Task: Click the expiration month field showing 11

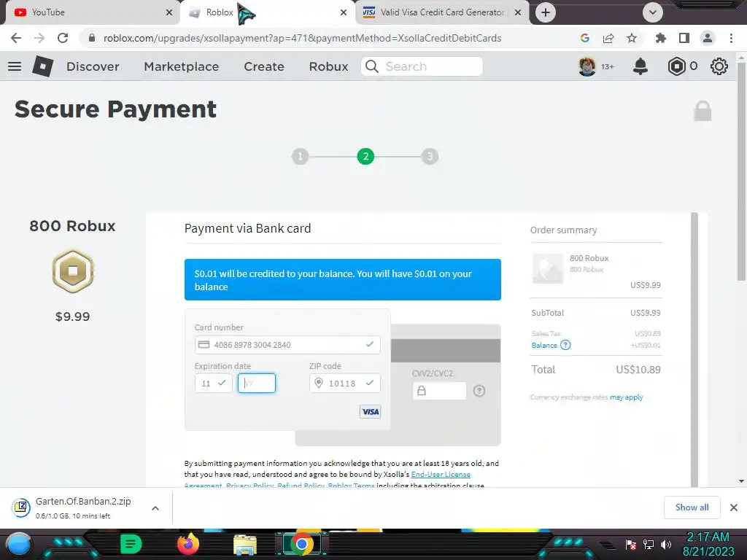Action: point(214,384)
